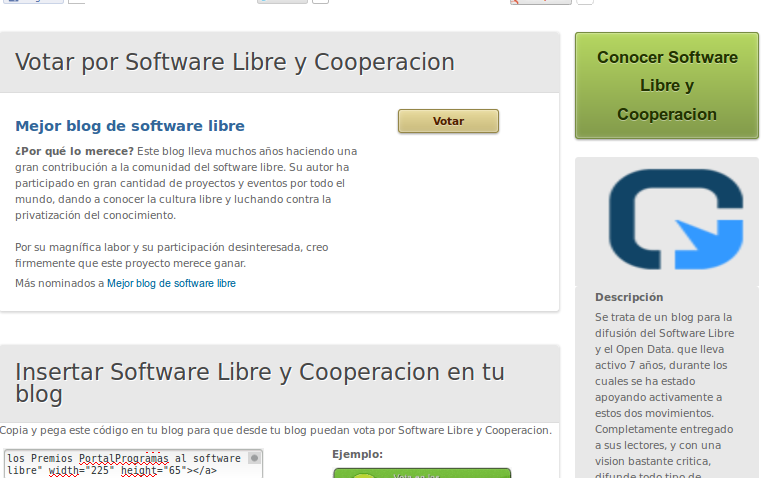
Task: Click the blue arrow blog logo
Action: tap(676, 220)
